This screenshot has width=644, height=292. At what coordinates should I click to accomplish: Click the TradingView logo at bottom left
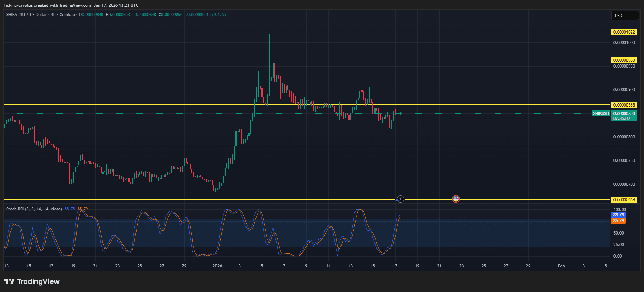(32, 281)
